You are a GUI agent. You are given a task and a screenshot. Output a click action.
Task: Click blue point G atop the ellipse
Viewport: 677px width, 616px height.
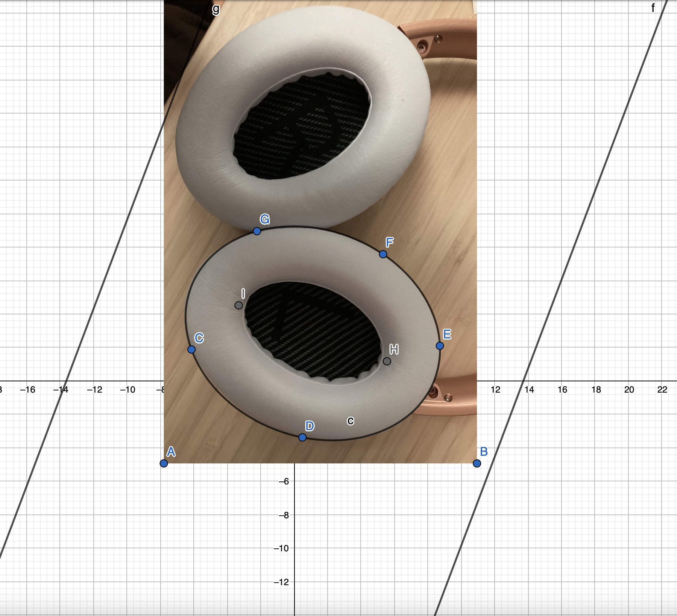point(257,231)
